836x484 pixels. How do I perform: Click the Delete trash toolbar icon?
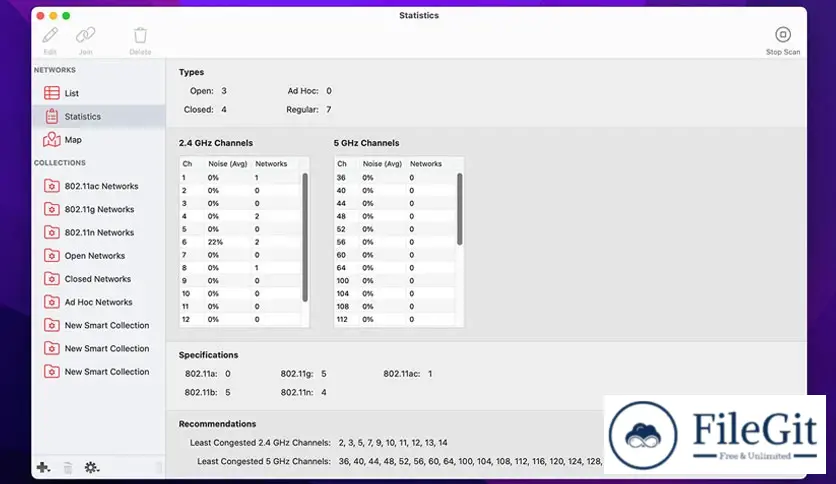(140, 36)
